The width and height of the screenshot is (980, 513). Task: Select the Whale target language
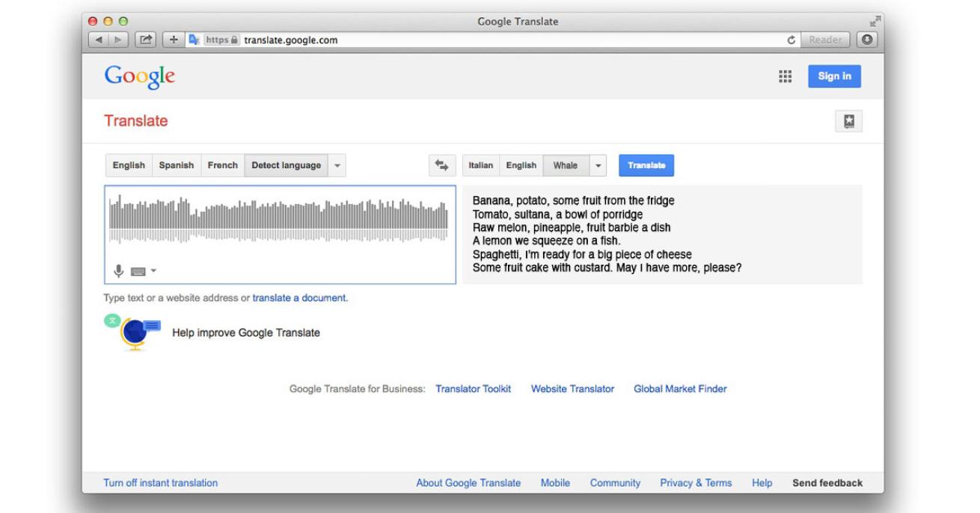(x=566, y=165)
